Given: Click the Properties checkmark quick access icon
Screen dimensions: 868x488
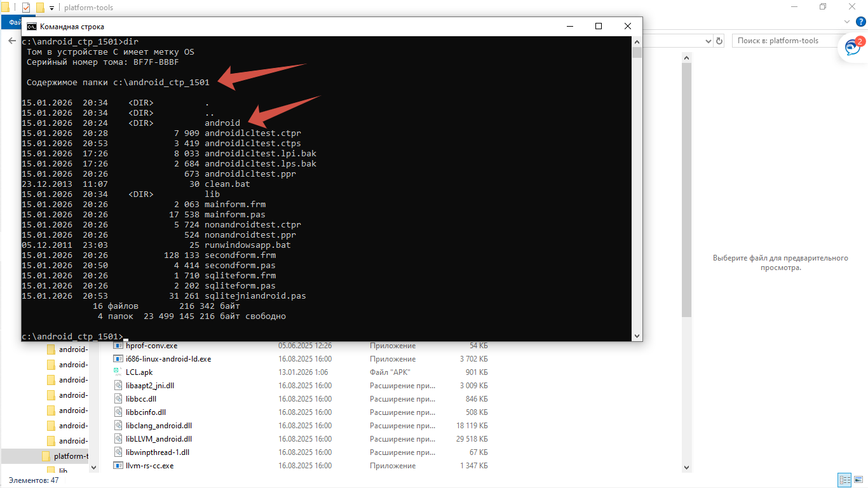Looking at the screenshot, I should [26, 8].
